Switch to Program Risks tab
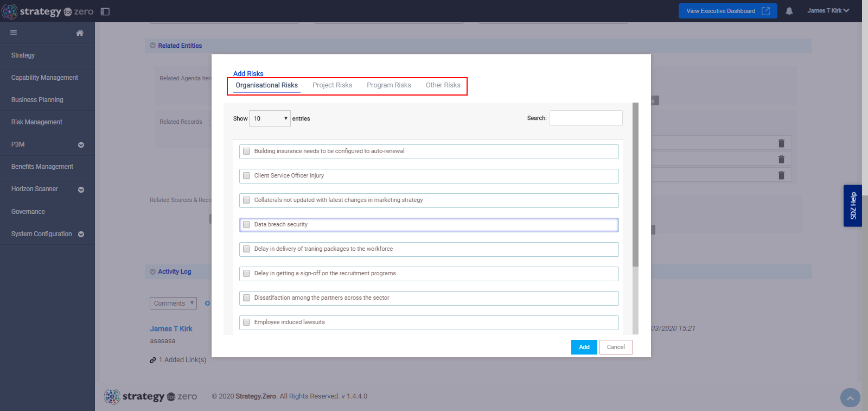Screen dimensions: 868x411 388,85
